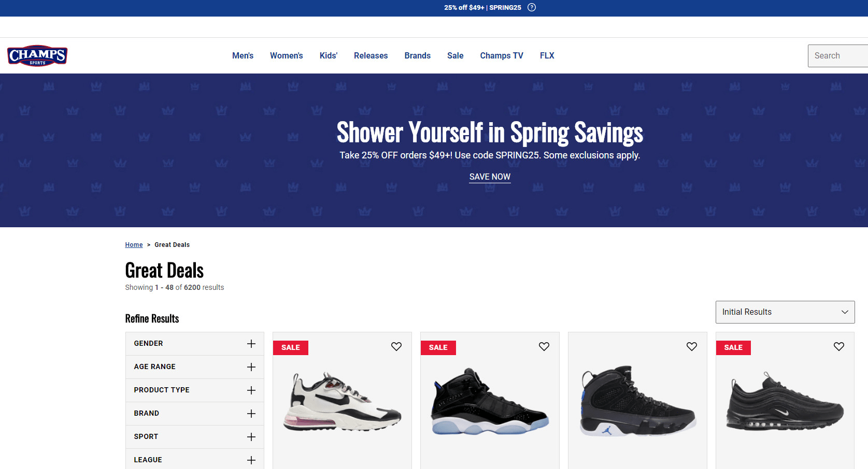The width and height of the screenshot is (868, 469).
Task: Favorite the white Nike Air Max 270 React shoe
Action: (x=396, y=346)
